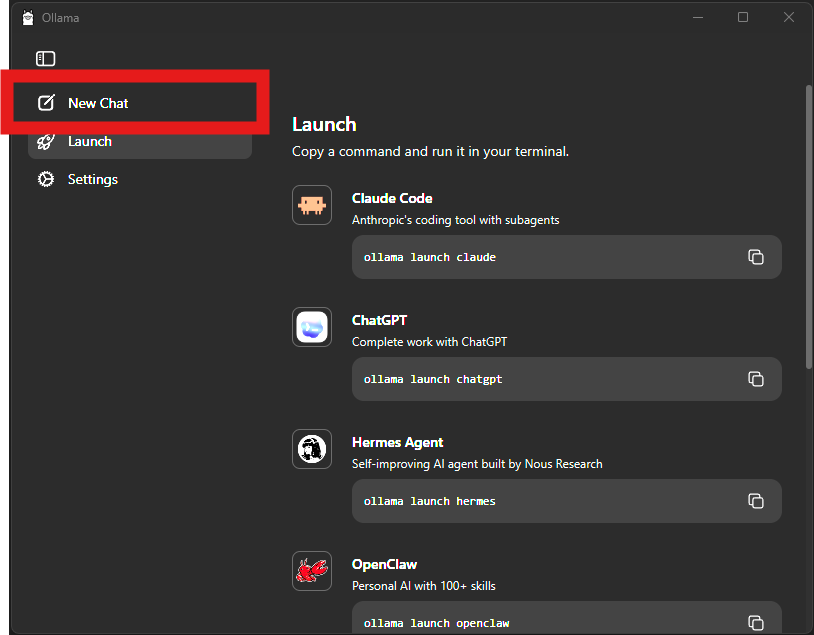Click the New Chat compose icon
Screen dimensions: 814x635
point(46,103)
